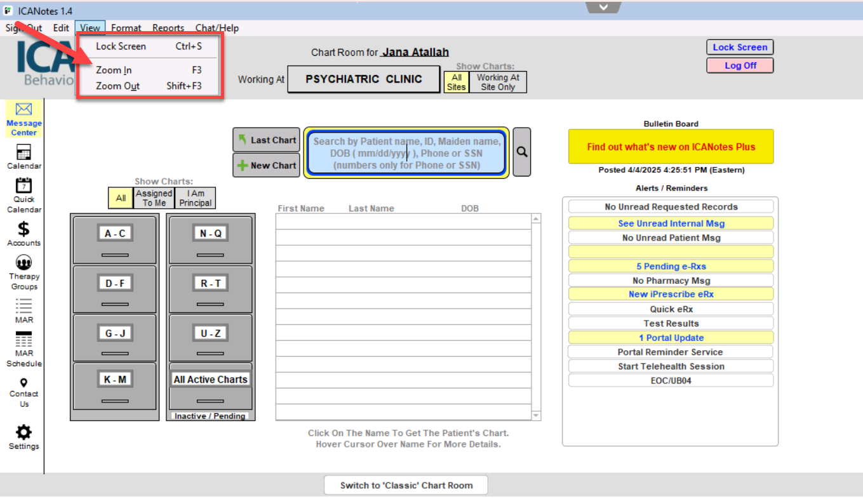Open the Message Center envelope icon
This screenshot has width=863, height=504.
coord(23,110)
